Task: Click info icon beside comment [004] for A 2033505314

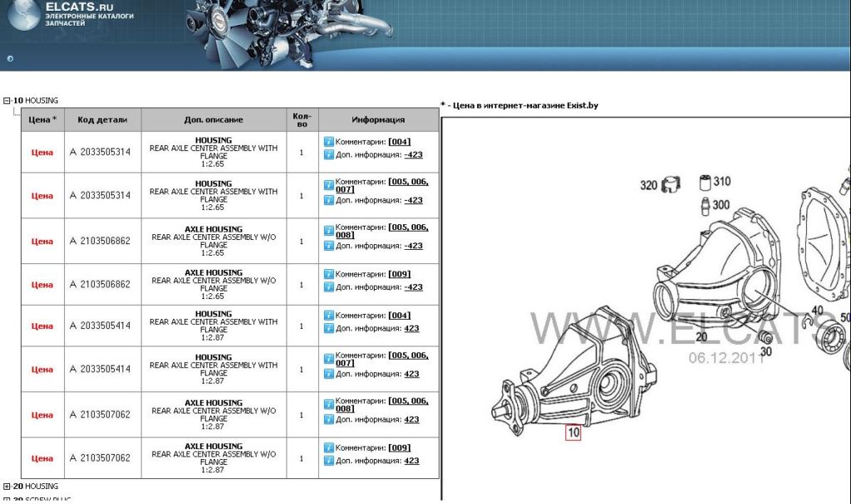Action: (328, 142)
